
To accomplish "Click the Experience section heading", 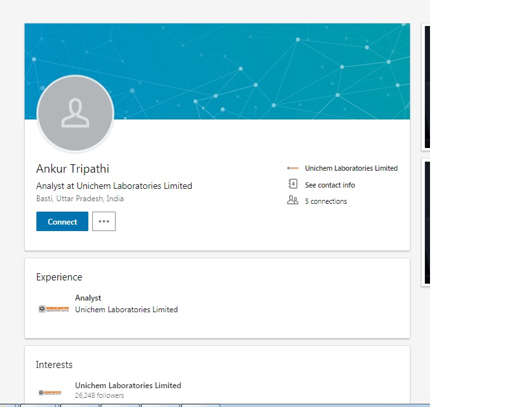I will 59,277.
